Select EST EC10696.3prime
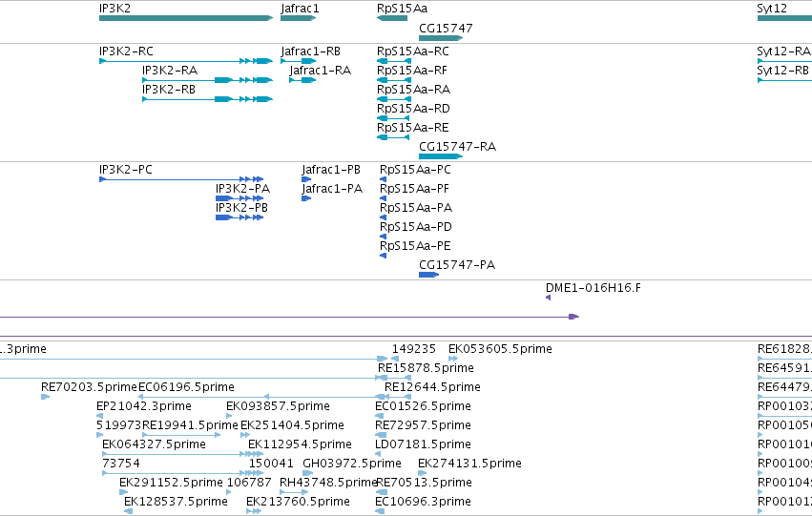The height and width of the screenshot is (516, 812). (380, 511)
